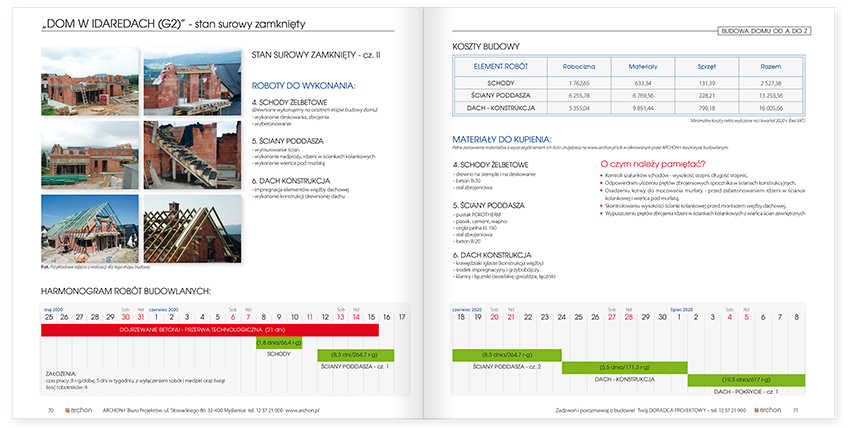
Task: Click '6. DACH KONSTRUKCJA' under Roboty do wykonania
Action: coord(291,181)
